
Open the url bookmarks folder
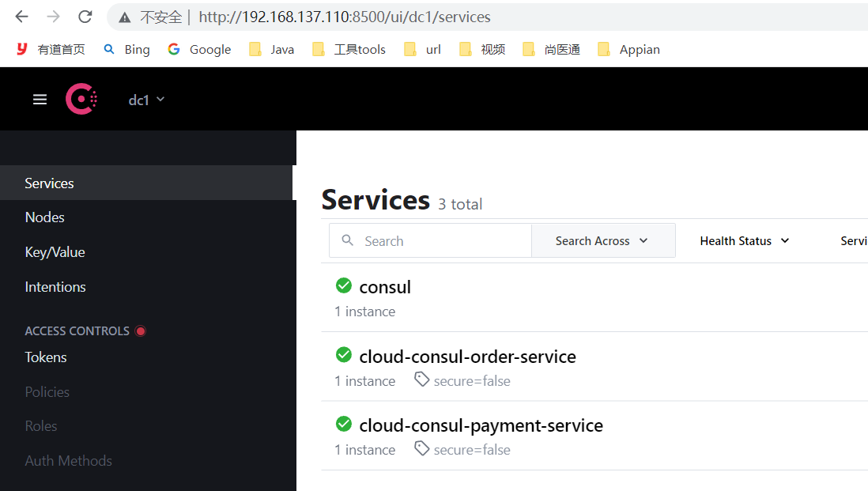422,49
